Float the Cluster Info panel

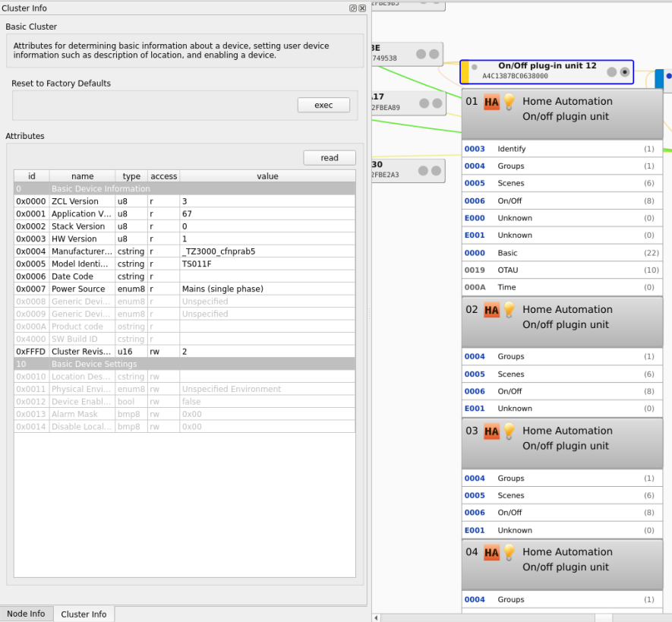pos(353,8)
